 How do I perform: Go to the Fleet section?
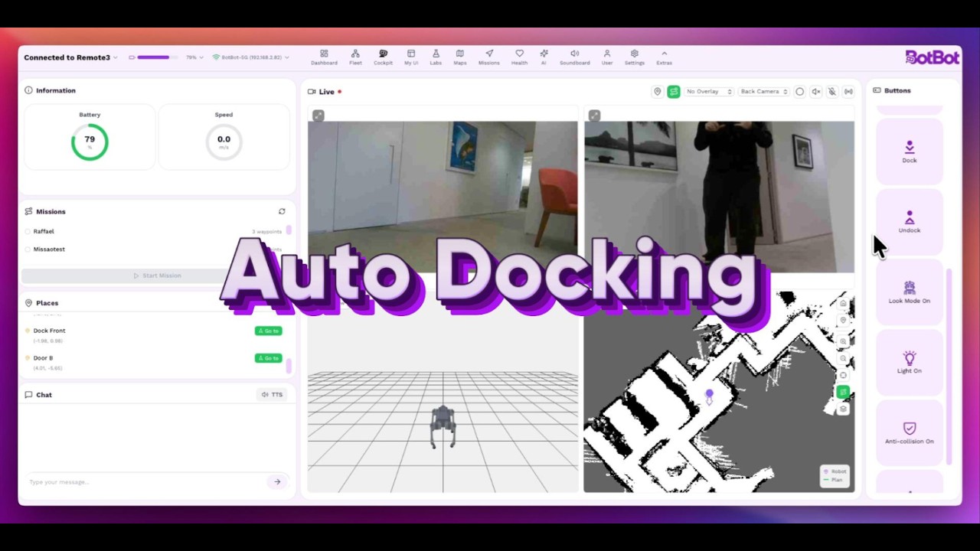click(355, 57)
